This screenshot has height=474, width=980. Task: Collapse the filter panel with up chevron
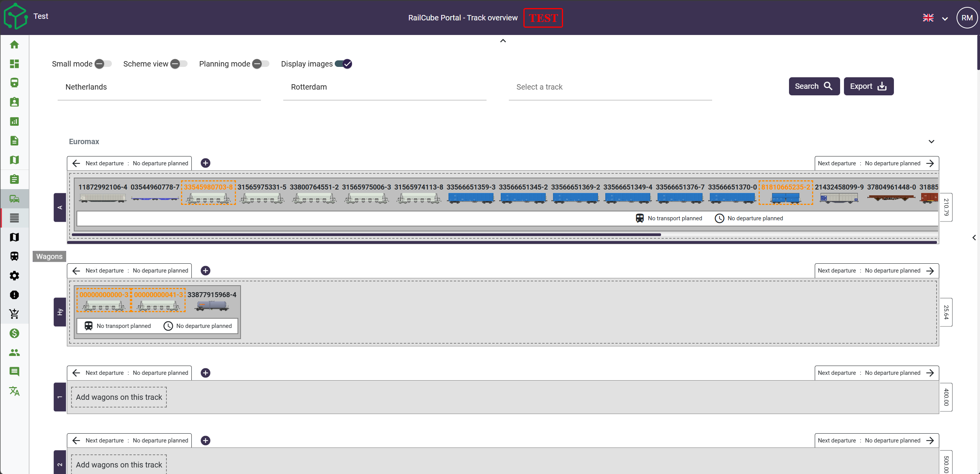tap(503, 41)
